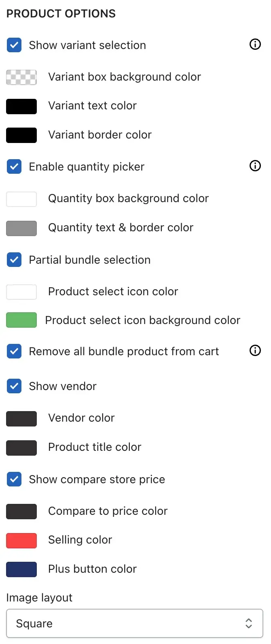Click the Vendor color swatch
Viewport: 271px width, 644px height.
click(x=21, y=418)
